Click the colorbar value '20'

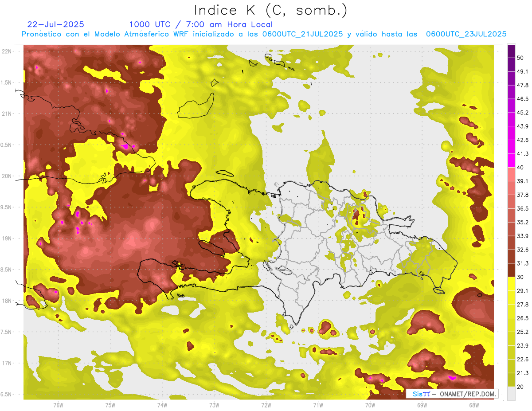(521, 387)
